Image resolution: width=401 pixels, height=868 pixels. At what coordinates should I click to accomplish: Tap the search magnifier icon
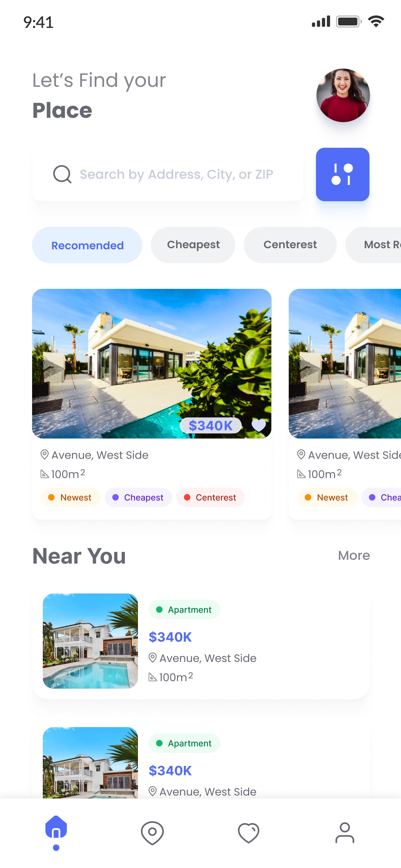62,174
